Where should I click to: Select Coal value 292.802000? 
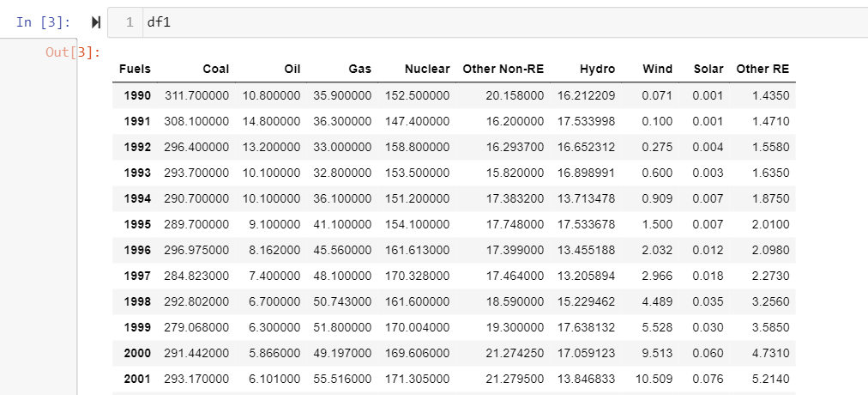[x=196, y=301]
